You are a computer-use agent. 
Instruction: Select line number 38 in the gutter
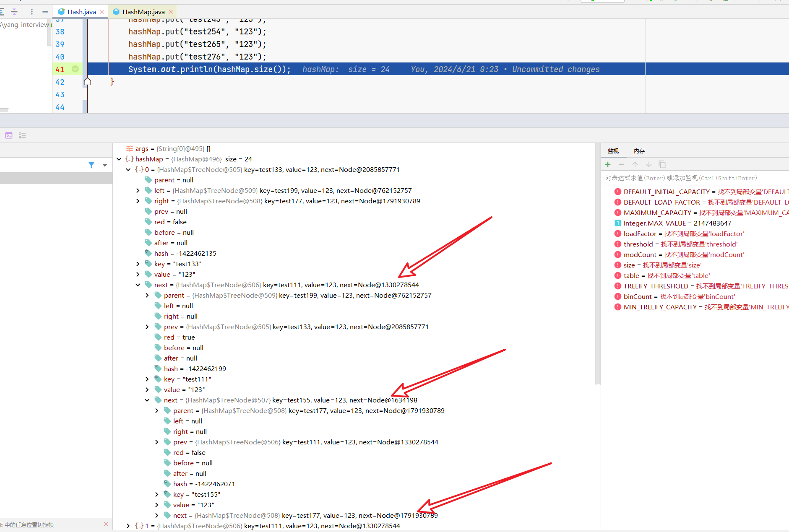tap(60, 32)
